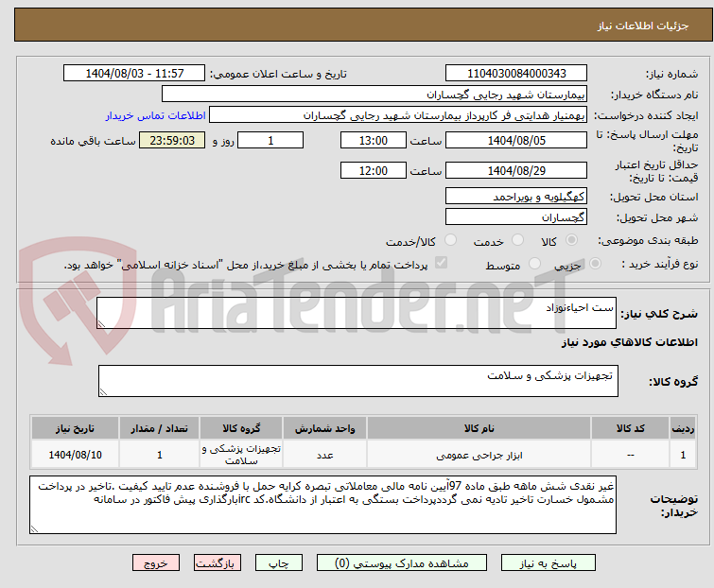The width and height of the screenshot is (714, 588).
Task: Select the متوسط purchase type radio
Action: tap(534, 264)
